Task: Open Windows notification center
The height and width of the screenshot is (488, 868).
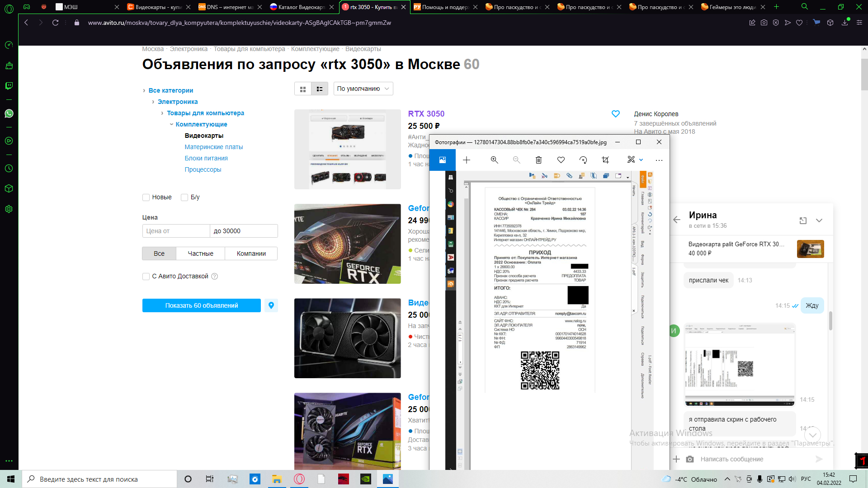Action: tap(853, 479)
